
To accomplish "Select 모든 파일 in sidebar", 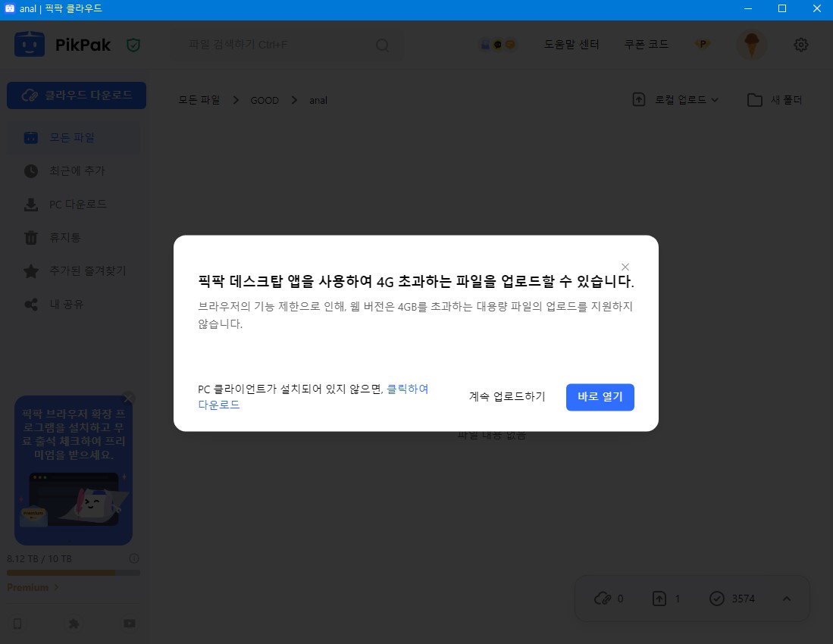I will 74,137.
